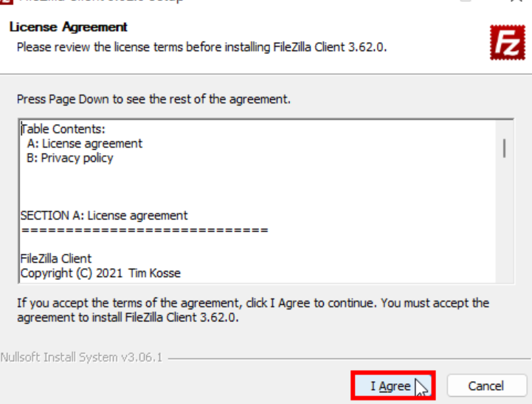
Task: Close the setup window with X
Action: click(x=517, y=1)
